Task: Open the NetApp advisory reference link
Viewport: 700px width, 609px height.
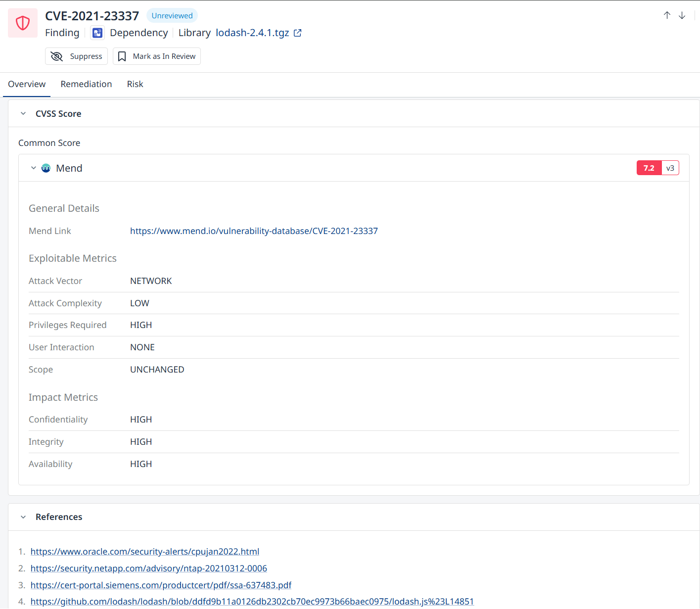Action: point(149,568)
